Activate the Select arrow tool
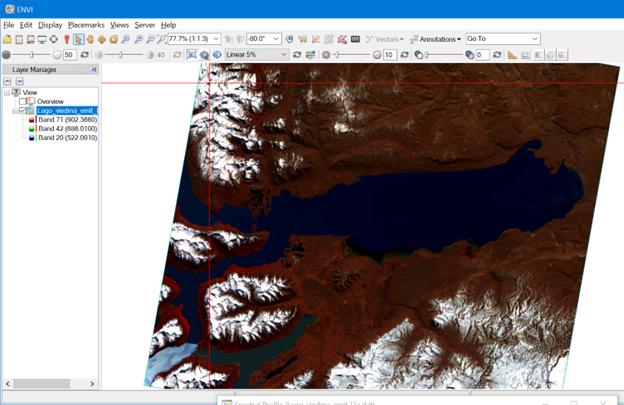This screenshot has width=624, height=405. click(x=78, y=39)
